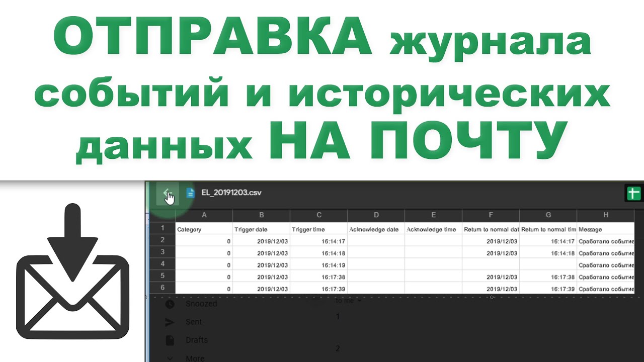Click Message cell "Сработало событие" in row 2
644x362 pixels.
pos(606,241)
